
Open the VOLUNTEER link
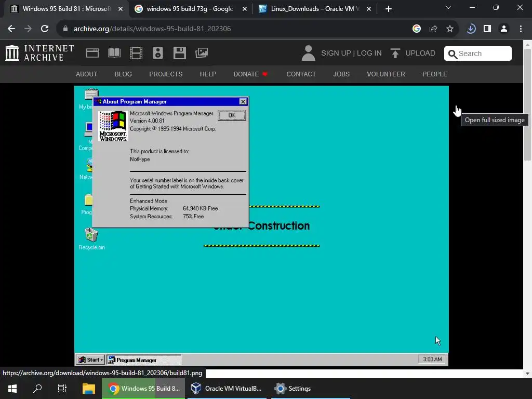(x=386, y=74)
